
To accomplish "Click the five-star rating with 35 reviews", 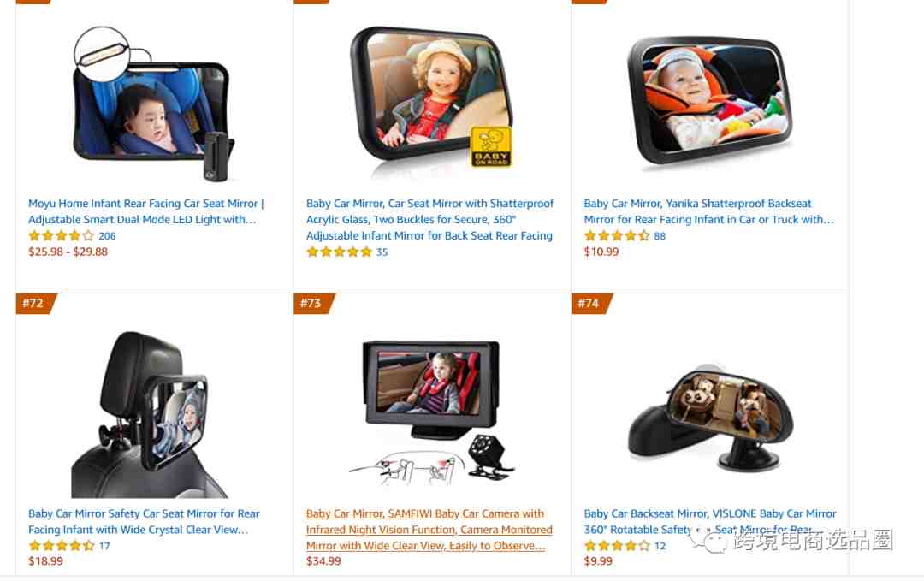I will click(x=340, y=252).
